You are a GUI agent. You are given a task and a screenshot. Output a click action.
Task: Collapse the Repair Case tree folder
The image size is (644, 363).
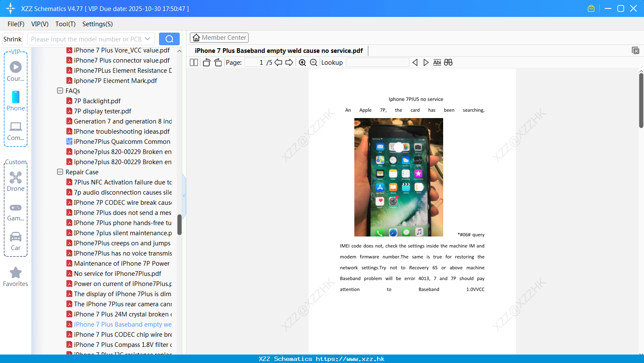60,172
